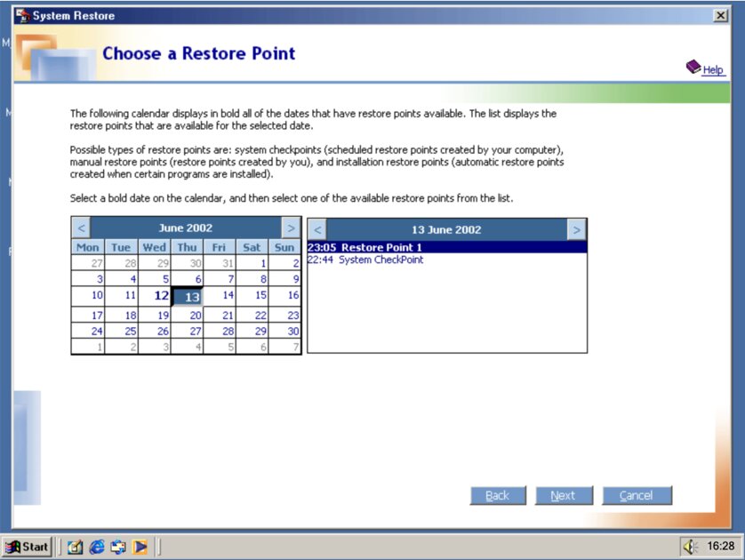The height and width of the screenshot is (560, 745).
Task: Cancel the System Restore wizard
Action: (637, 495)
